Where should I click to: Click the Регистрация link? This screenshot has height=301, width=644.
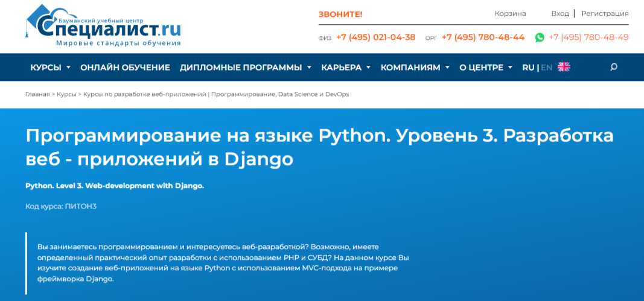pos(605,13)
